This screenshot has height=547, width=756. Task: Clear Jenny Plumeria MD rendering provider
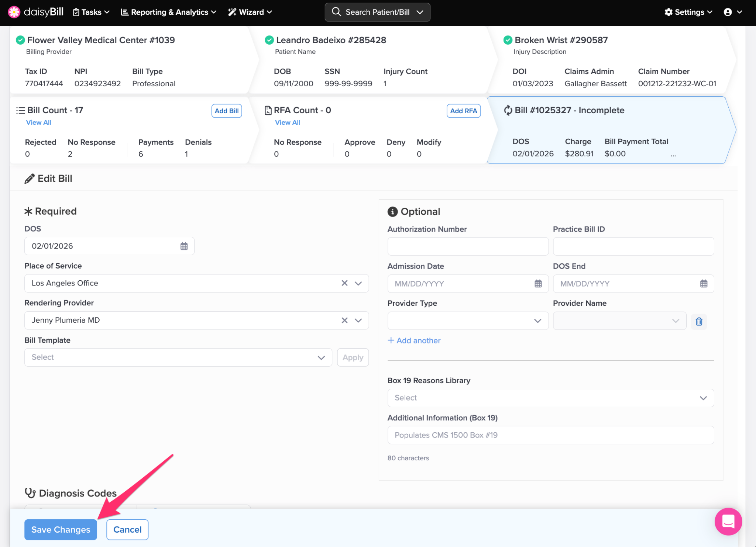tap(344, 320)
